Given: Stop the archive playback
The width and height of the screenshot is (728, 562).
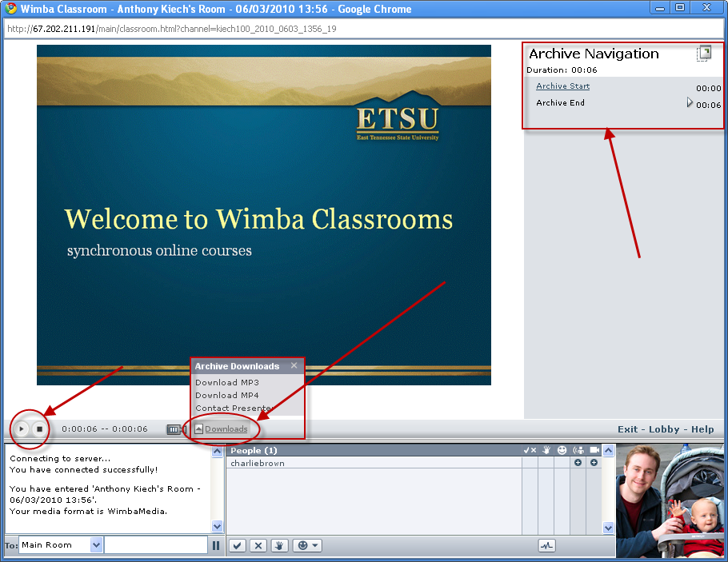Looking at the screenshot, I should (x=39, y=429).
